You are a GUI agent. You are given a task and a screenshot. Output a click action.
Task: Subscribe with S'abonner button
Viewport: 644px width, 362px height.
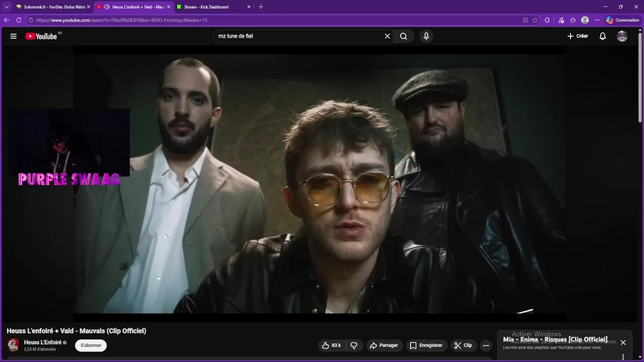point(91,345)
